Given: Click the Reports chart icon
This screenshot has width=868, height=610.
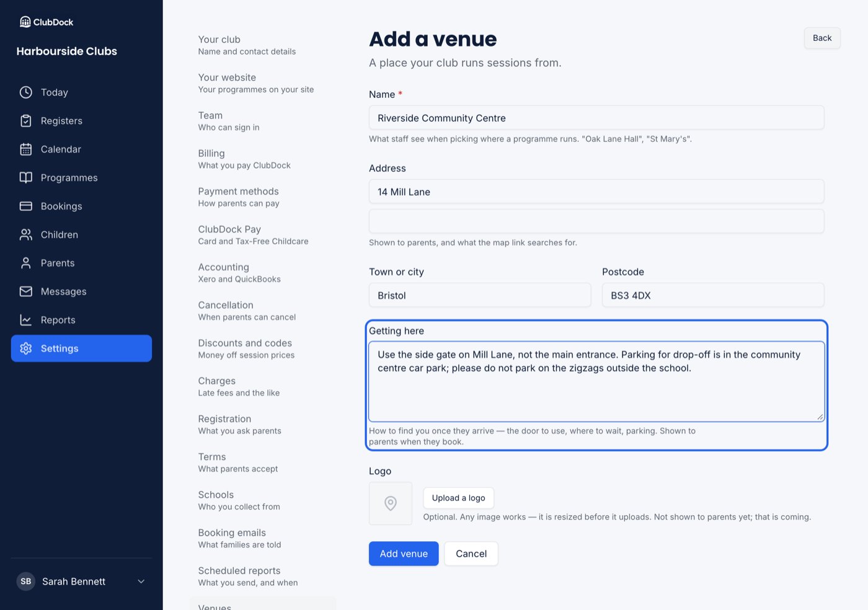Looking at the screenshot, I should pyautogui.click(x=26, y=320).
